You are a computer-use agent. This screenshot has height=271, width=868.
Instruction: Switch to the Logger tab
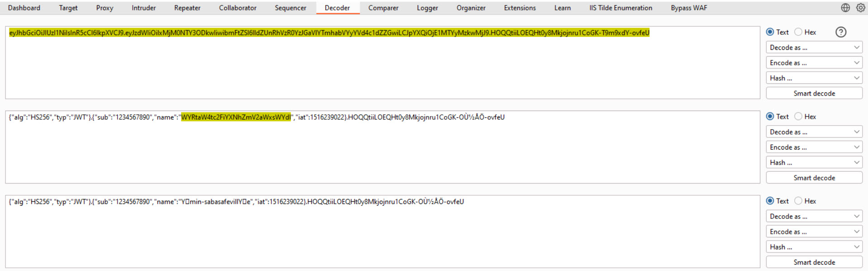[427, 8]
